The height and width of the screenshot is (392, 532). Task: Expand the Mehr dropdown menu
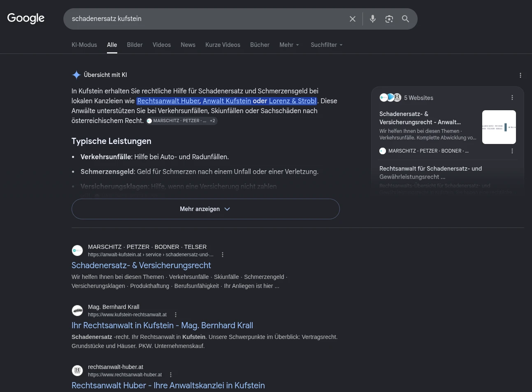click(x=289, y=45)
